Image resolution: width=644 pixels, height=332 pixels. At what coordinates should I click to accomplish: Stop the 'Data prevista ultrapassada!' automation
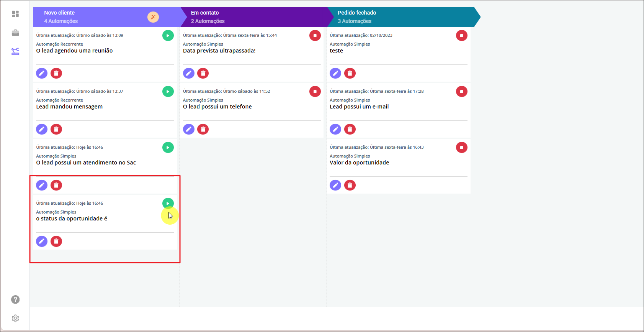tap(315, 36)
